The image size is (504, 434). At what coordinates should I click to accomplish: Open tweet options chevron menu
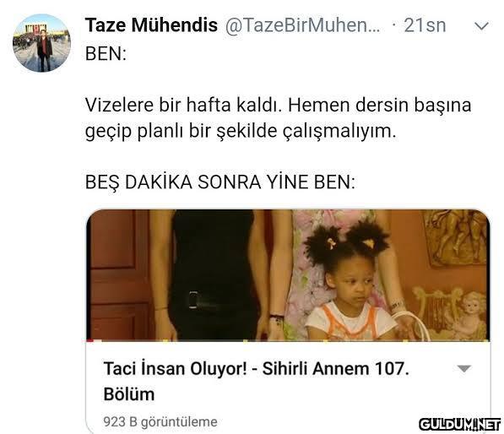coord(481,25)
